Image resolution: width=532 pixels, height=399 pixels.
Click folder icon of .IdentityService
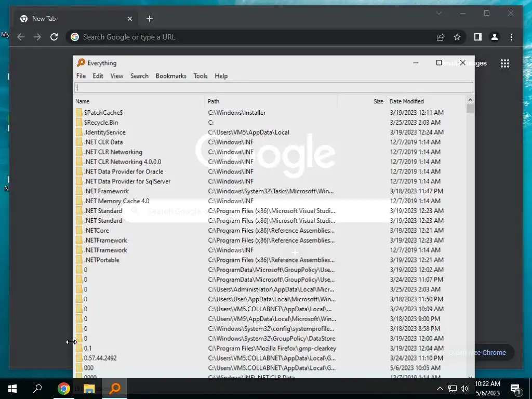click(x=79, y=132)
